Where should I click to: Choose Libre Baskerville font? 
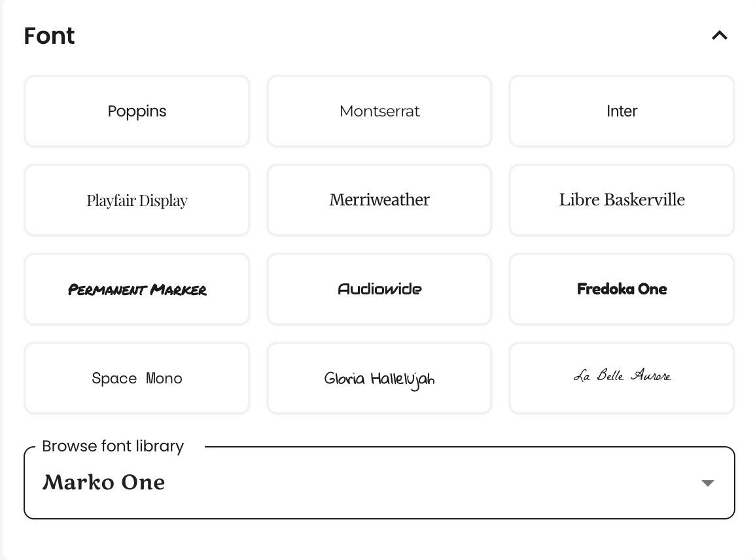click(622, 200)
